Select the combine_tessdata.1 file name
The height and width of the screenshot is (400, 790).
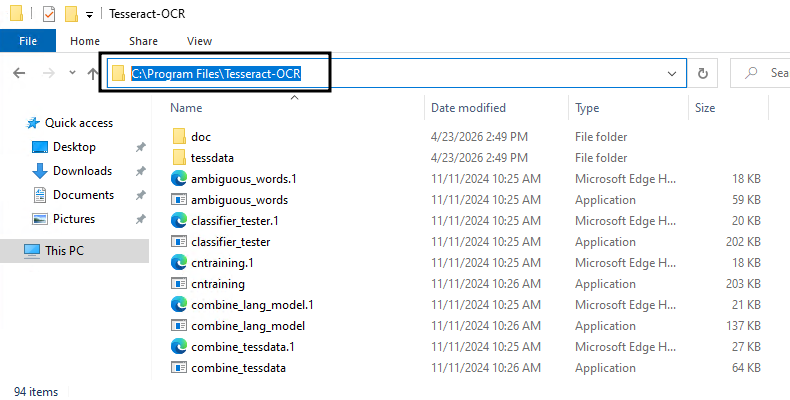click(243, 347)
